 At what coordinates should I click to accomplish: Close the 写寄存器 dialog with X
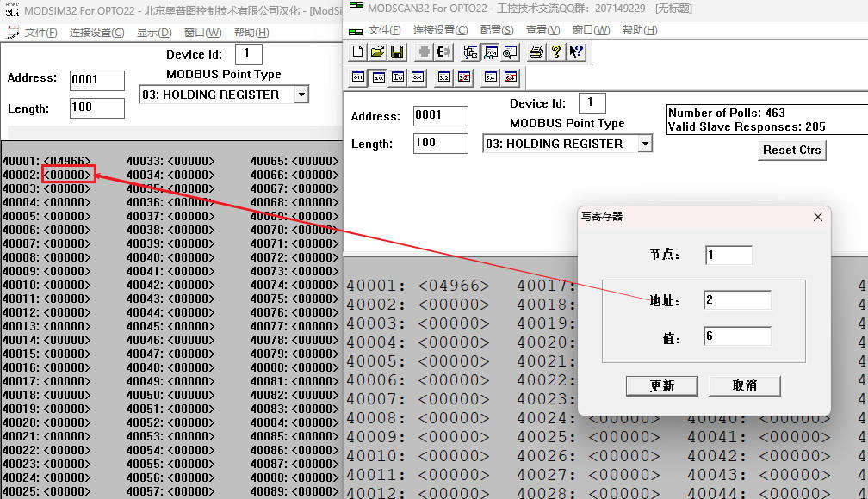pos(817,218)
